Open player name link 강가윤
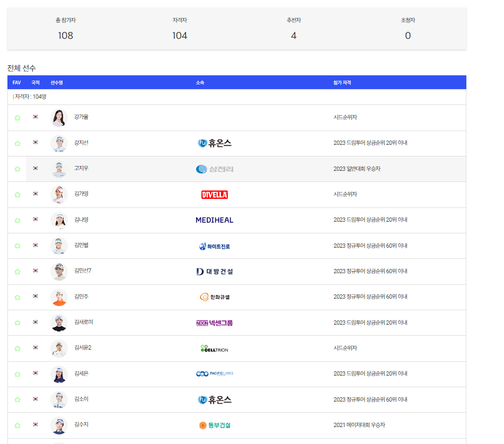This screenshot has width=504, height=444. click(x=81, y=117)
